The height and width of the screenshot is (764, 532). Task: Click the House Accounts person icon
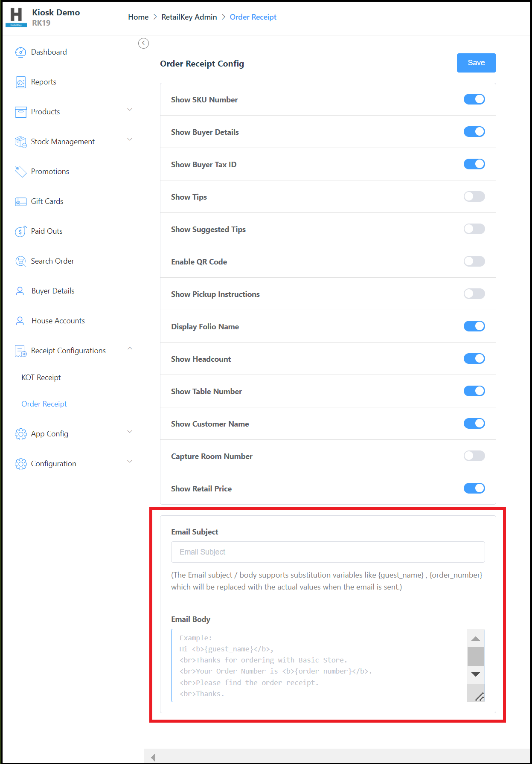[20, 321]
